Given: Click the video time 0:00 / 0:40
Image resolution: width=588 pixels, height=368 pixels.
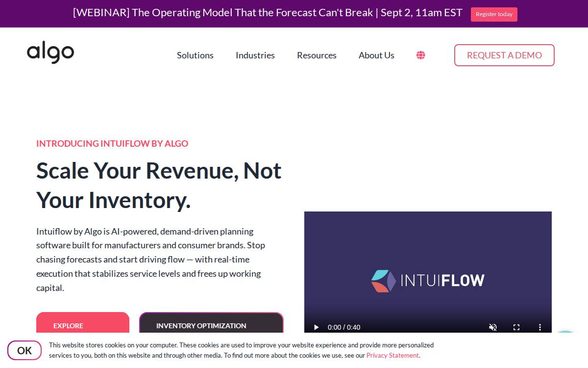Looking at the screenshot, I should pyautogui.click(x=344, y=327).
